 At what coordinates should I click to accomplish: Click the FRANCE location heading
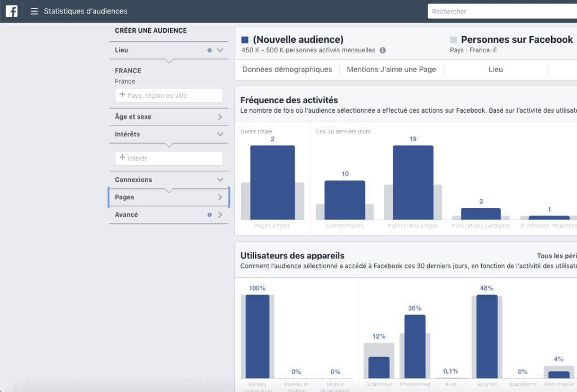coord(128,70)
